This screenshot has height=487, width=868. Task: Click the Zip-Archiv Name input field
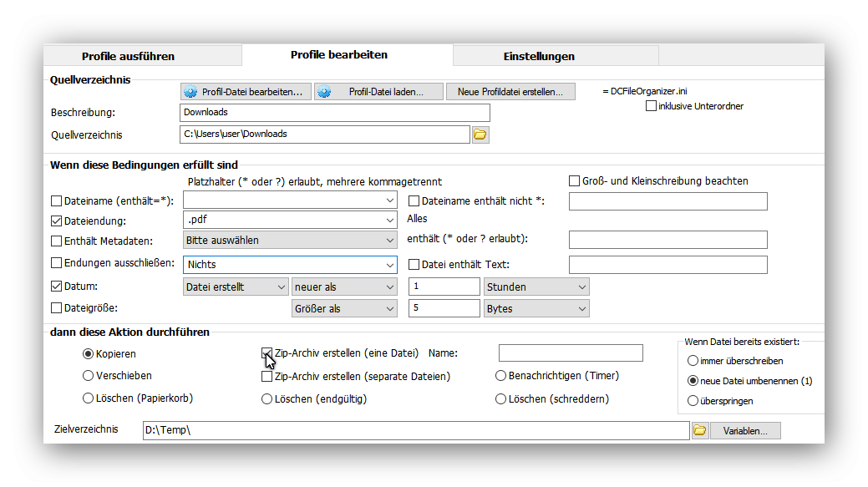571,353
